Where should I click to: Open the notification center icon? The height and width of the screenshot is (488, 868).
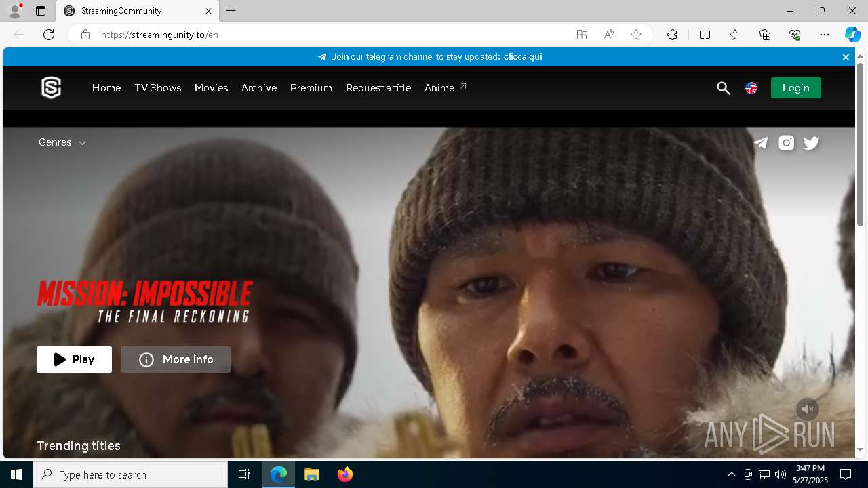click(x=846, y=474)
